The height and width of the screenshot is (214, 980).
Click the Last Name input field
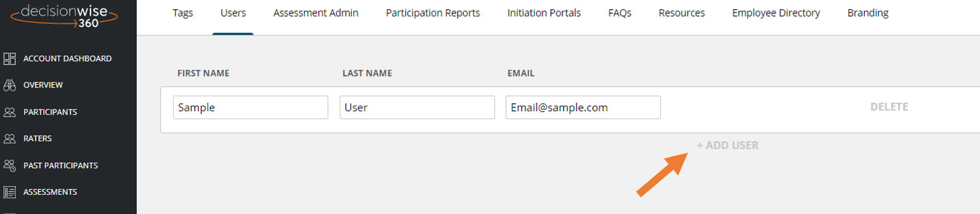click(417, 107)
